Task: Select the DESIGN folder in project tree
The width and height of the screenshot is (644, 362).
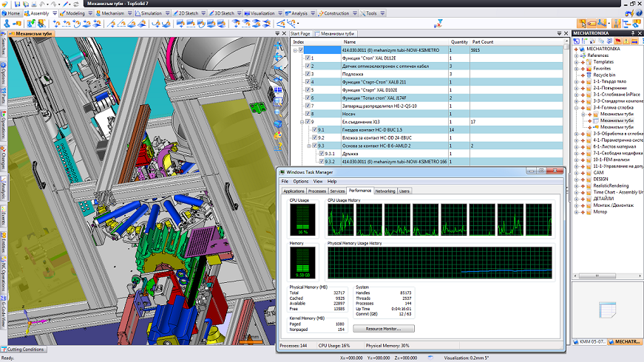Action: coord(600,180)
